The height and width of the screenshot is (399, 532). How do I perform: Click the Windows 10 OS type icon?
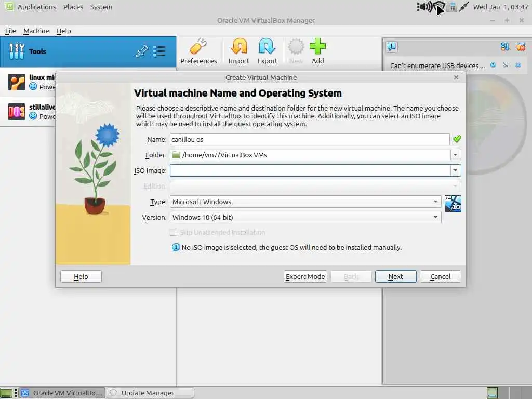453,204
